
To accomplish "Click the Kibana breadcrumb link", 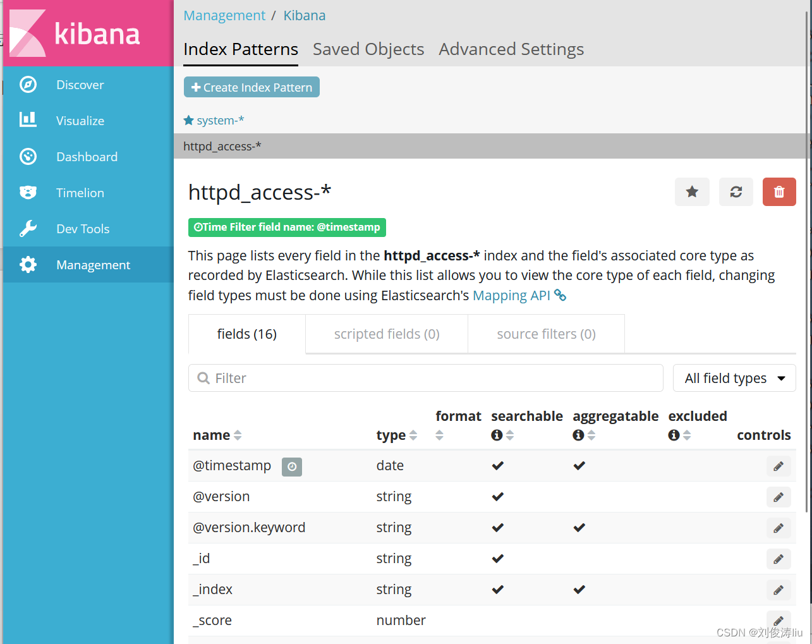I will pyautogui.click(x=305, y=15).
